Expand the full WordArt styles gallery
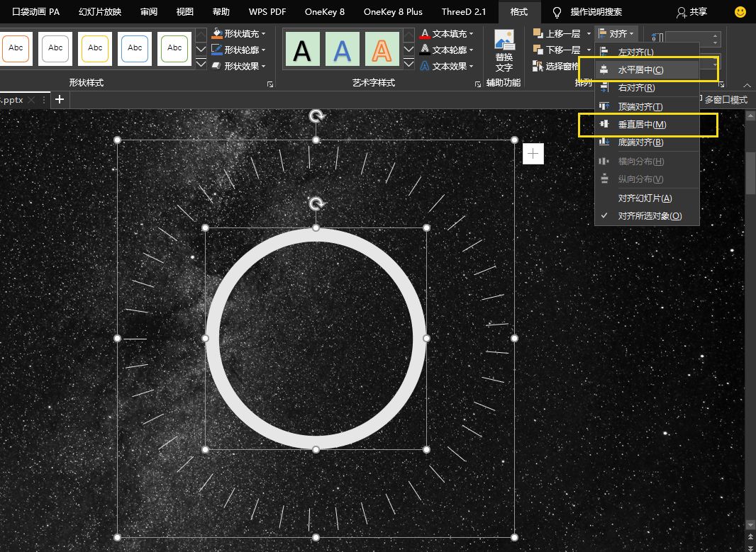 coord(408,64)
